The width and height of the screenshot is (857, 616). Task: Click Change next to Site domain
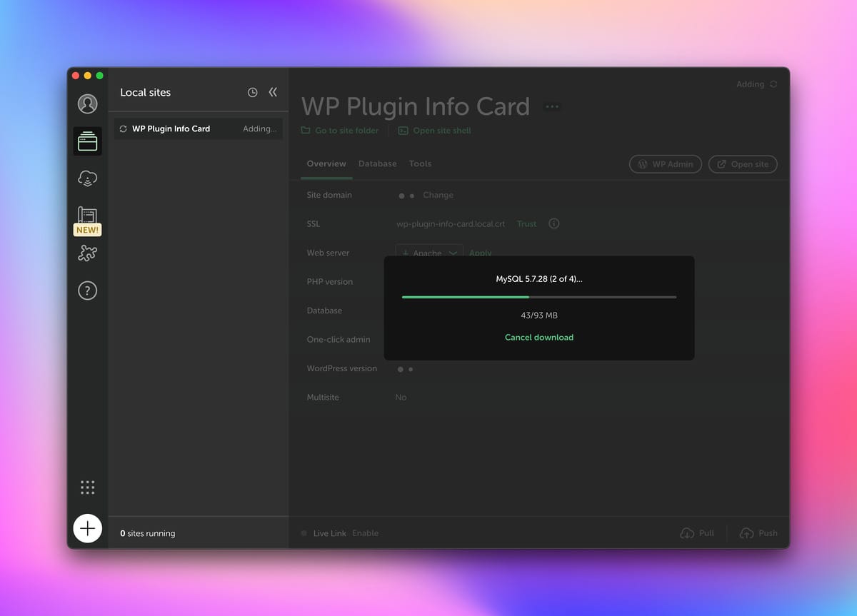coord(438,196)
